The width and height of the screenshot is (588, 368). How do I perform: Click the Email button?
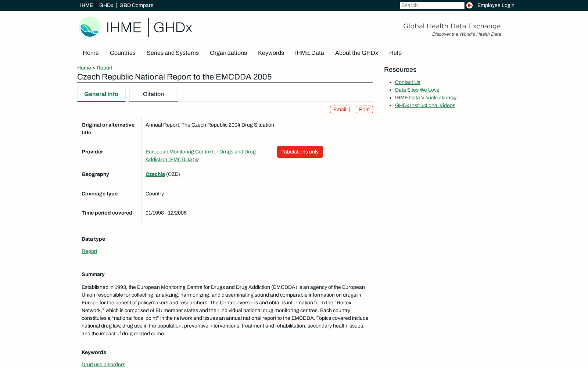pyautogui.click(x=340, y=109)
